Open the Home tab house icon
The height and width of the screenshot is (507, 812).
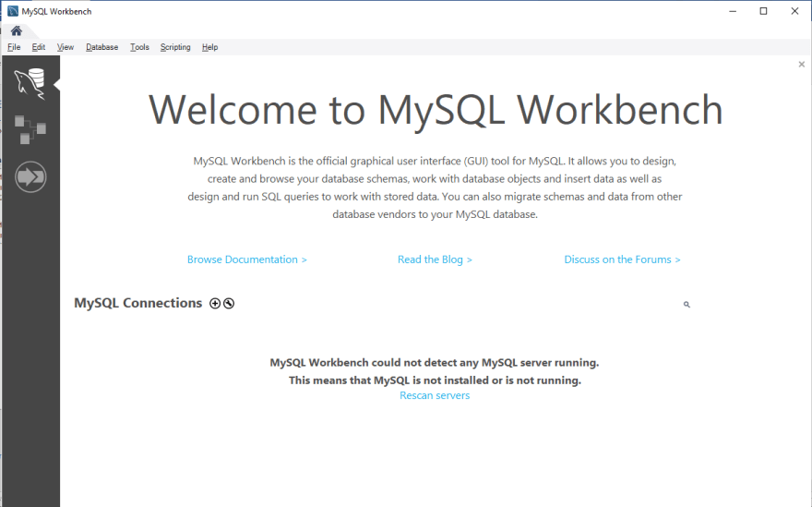[16, 30]
